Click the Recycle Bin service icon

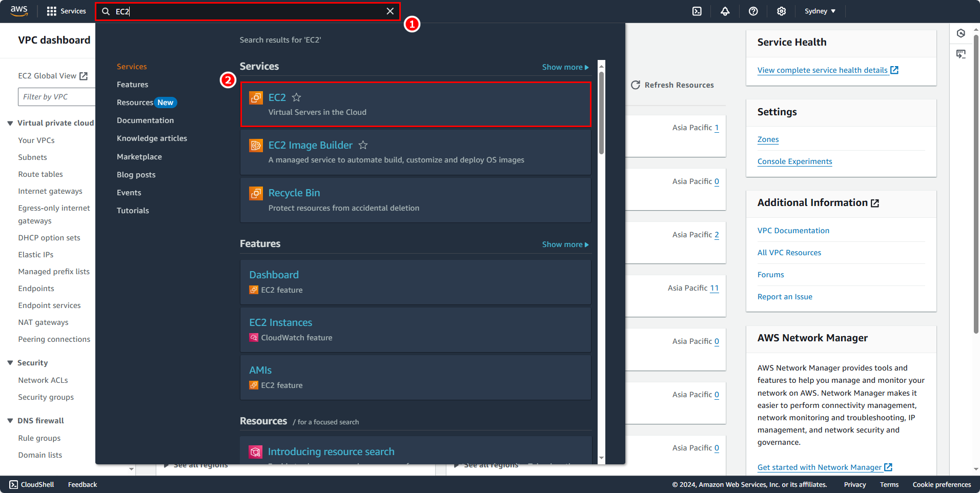(x=256, y=193)
